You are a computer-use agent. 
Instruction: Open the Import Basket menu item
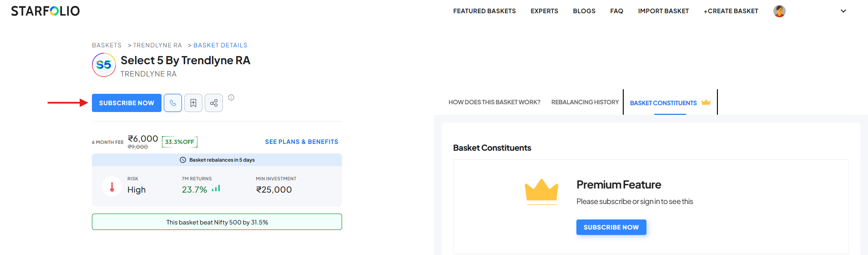click(x=663, y=11)
